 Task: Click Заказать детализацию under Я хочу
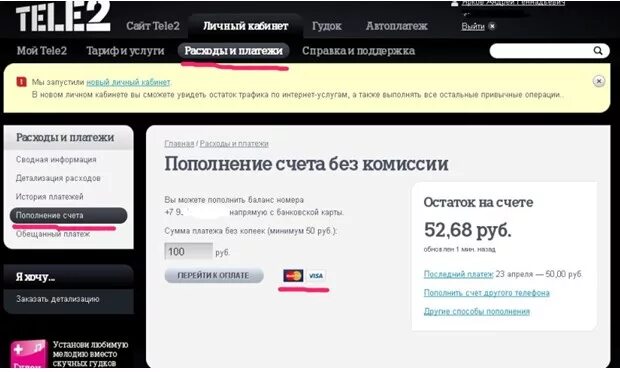[x=58, y=299]
